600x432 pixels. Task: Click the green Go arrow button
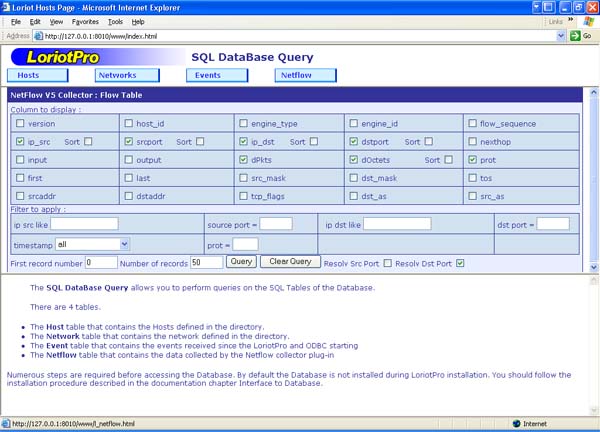(x=574, y=35)
